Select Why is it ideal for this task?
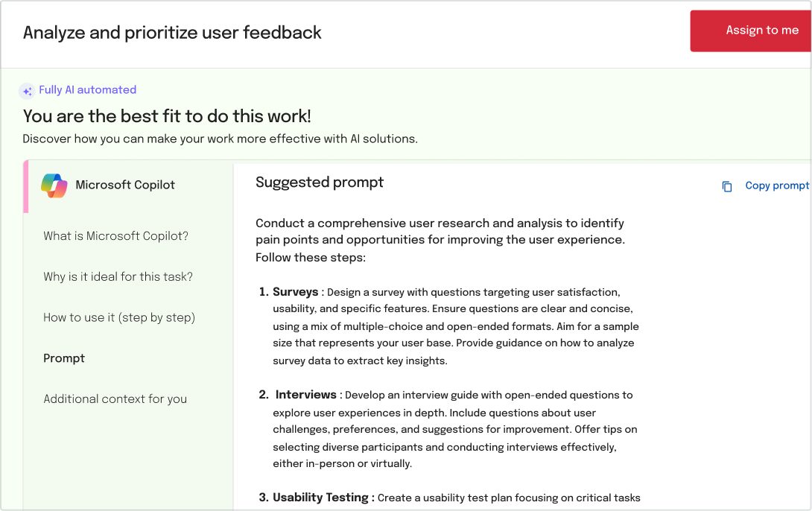812x511 pixels. [118, 276]
